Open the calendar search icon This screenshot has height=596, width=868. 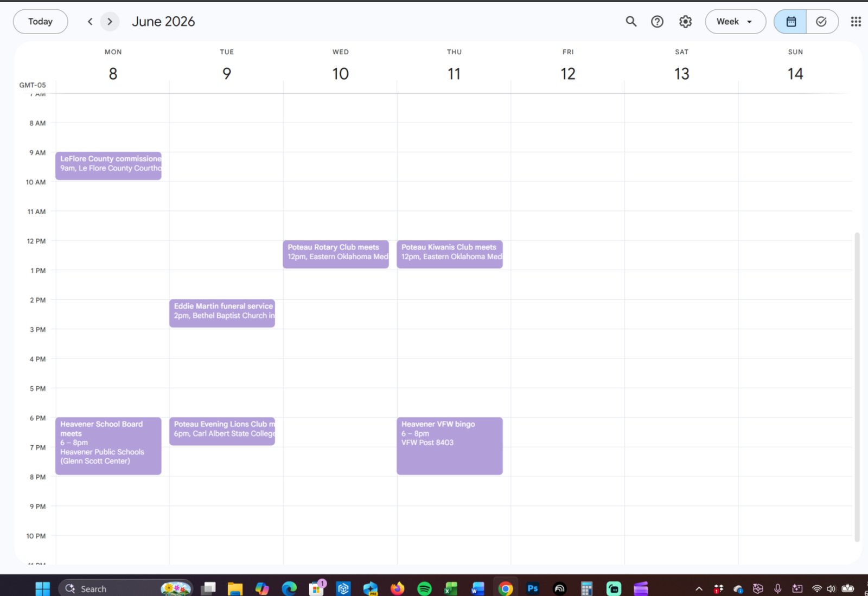click(631, 22)
